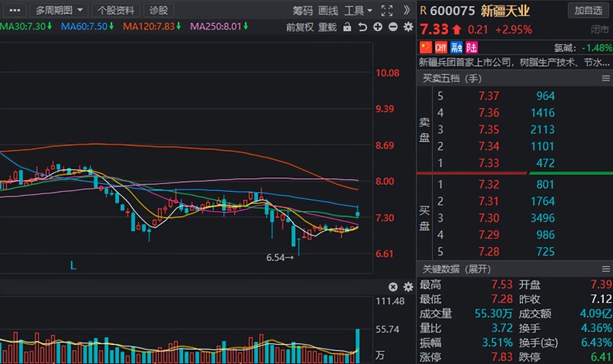Enter fullscreen with the expand-arrows icon
This screenshot has height=364, width=613.
[x=386, y=11]
